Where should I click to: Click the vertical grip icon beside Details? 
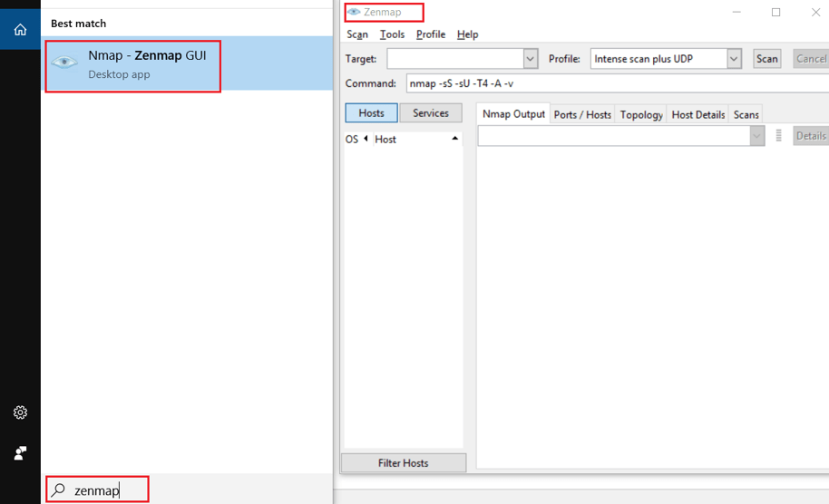click(778, 136)
